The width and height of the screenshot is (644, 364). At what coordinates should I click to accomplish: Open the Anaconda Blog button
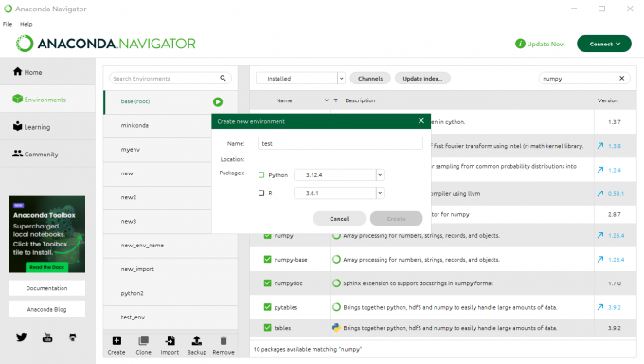[x=46, y=309]
